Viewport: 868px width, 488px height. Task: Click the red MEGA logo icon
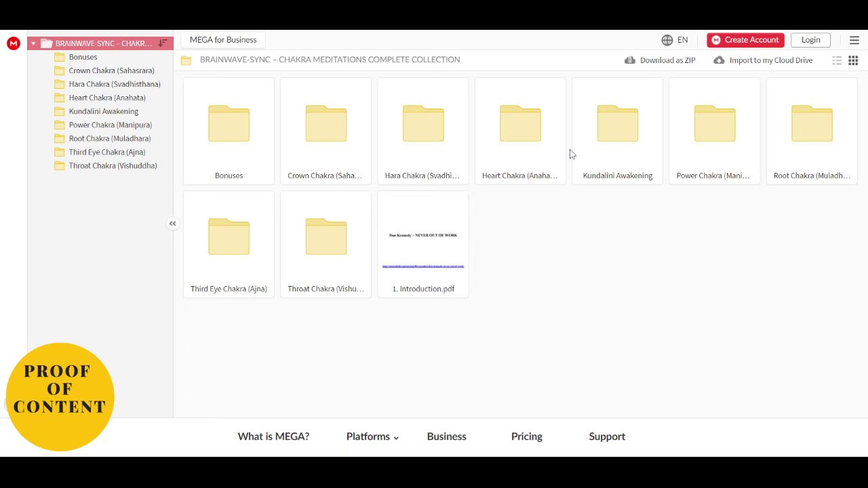point(13,43)
